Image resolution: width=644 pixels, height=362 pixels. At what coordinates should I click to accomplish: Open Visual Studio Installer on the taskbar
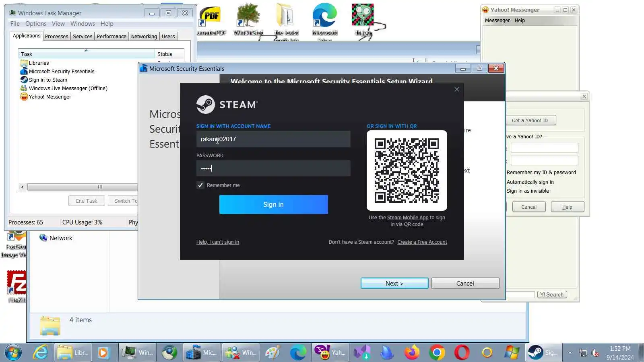(362, 353)
